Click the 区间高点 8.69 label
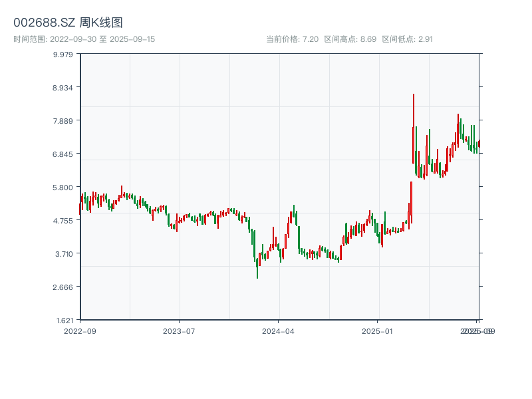 (350, 39)
